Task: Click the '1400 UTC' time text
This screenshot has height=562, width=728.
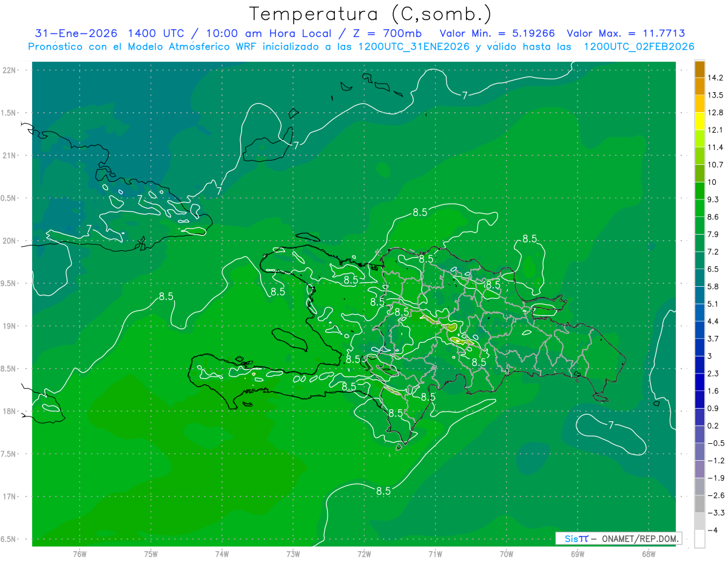Action: click(x=157, y=33)
